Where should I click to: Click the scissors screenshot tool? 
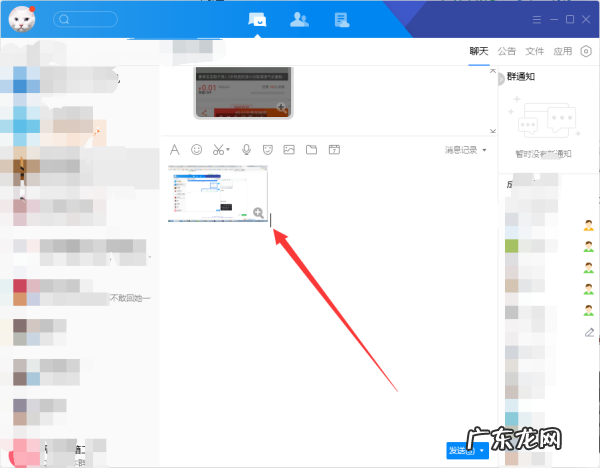click(x=218, y=150)
